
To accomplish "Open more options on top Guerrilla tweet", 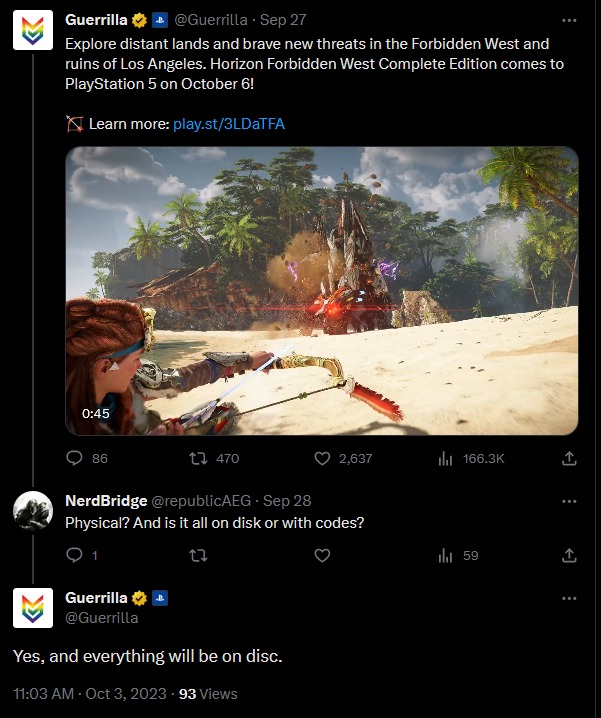I will (569, 20).
